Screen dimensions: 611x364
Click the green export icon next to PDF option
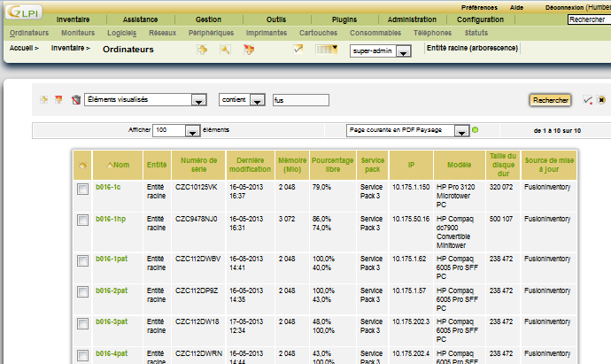[x=475, y=130]
